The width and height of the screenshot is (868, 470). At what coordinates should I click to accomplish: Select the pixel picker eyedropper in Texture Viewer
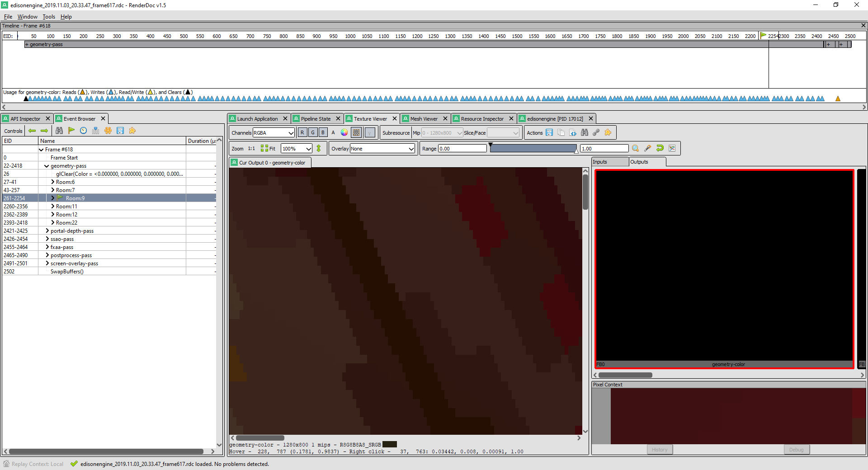648,148
